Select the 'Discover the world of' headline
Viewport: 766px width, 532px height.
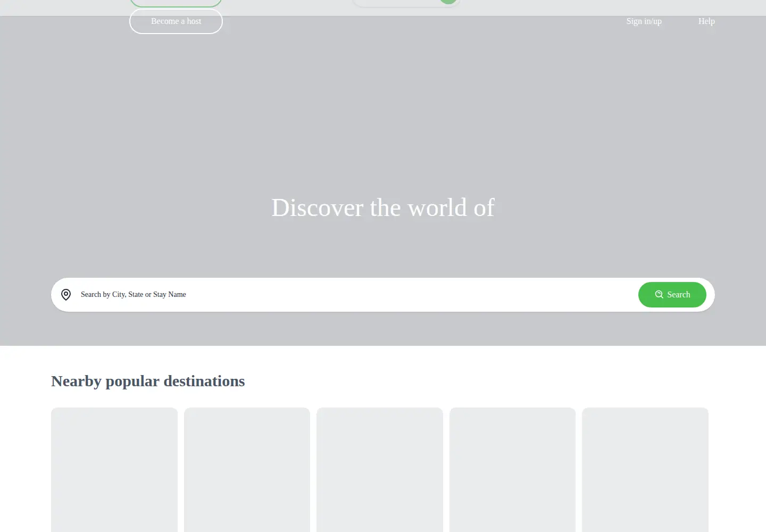tap(383, 207)
